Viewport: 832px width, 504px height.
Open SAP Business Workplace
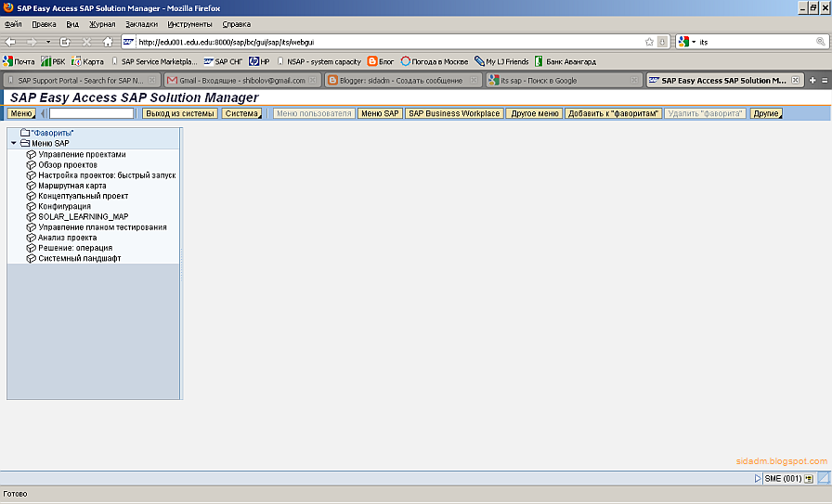click(x=454, y=113)
